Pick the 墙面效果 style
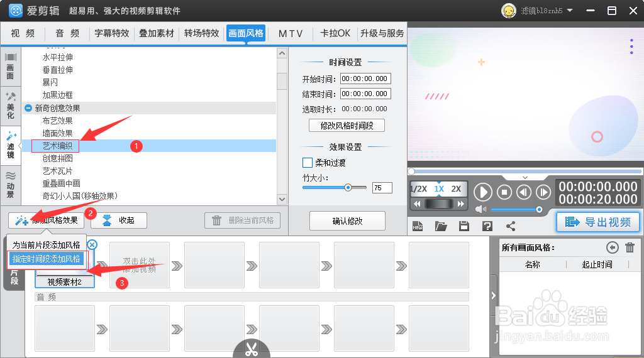Viewport: 644px width, 358px height. pyautogui.click(x=57, y=134)
